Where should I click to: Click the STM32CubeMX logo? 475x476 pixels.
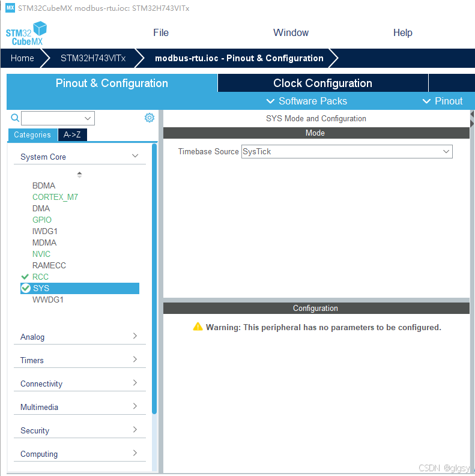(26, 34)
